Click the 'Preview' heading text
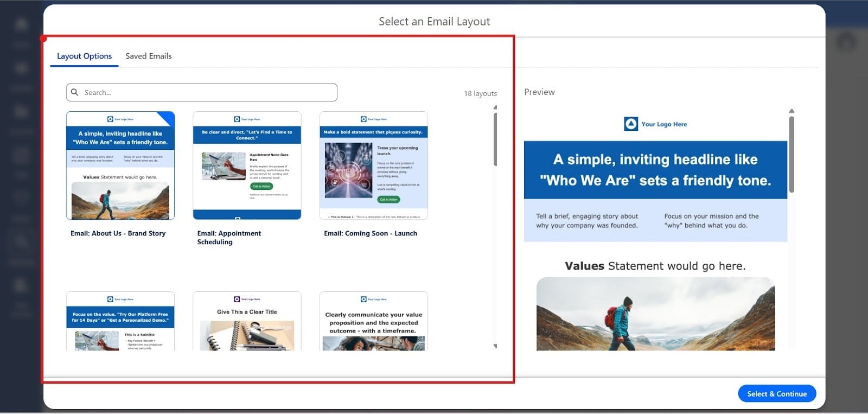This screenshot has width=868, height=414. (x=539, y=92)
